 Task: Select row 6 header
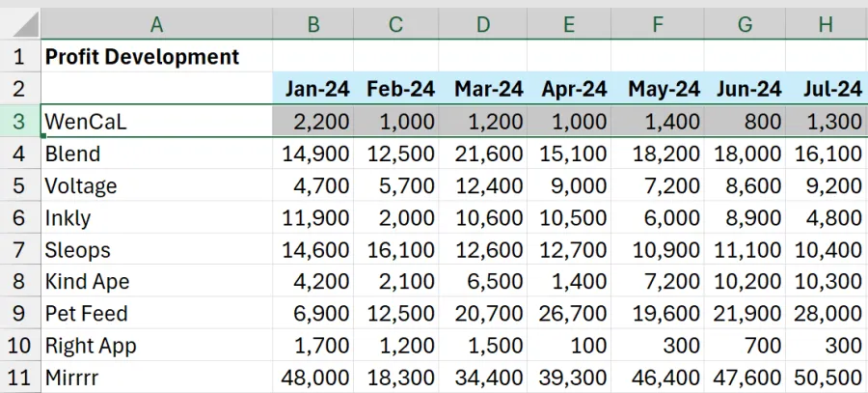pyautogui.click(x=20, y=217)
